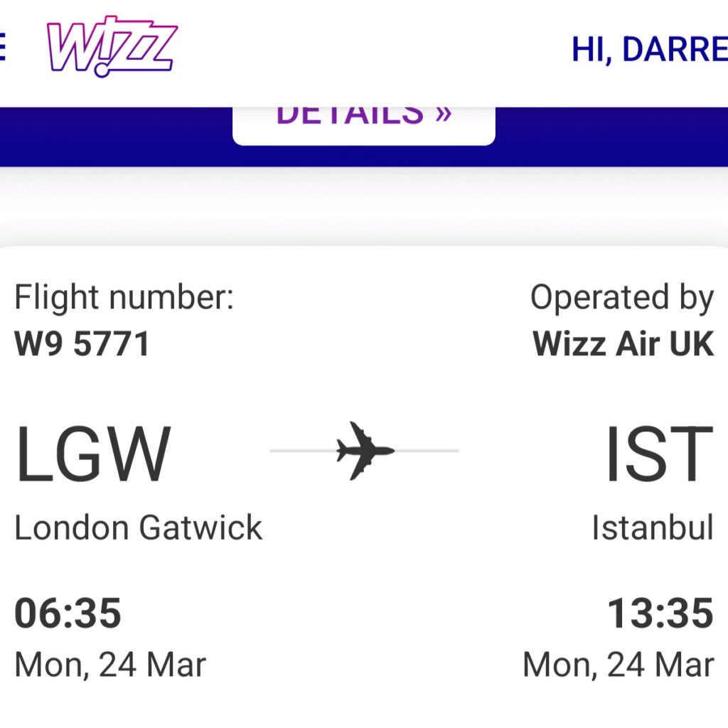Click departure date under 06:35
The height and width of the screenshot is (728, 728).
coord(110,665)
